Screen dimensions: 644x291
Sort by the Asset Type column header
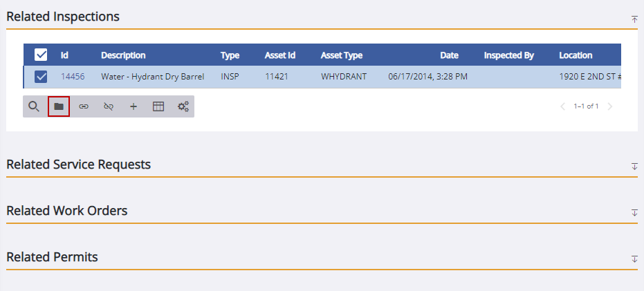click(342, 55)
